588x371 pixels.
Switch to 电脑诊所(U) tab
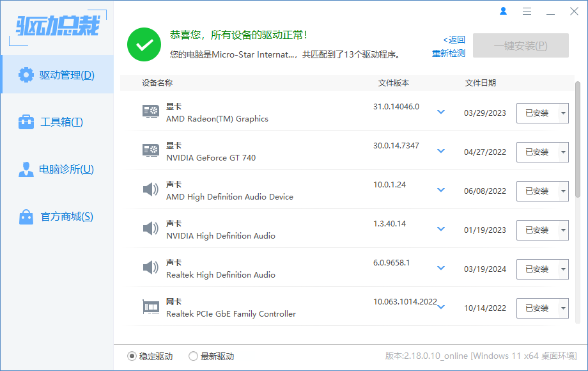click(57, 170)
